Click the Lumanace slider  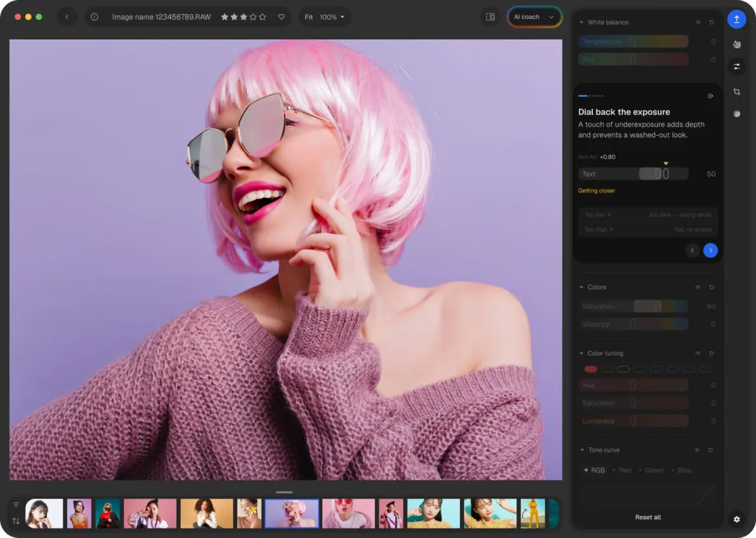[633, 421]
